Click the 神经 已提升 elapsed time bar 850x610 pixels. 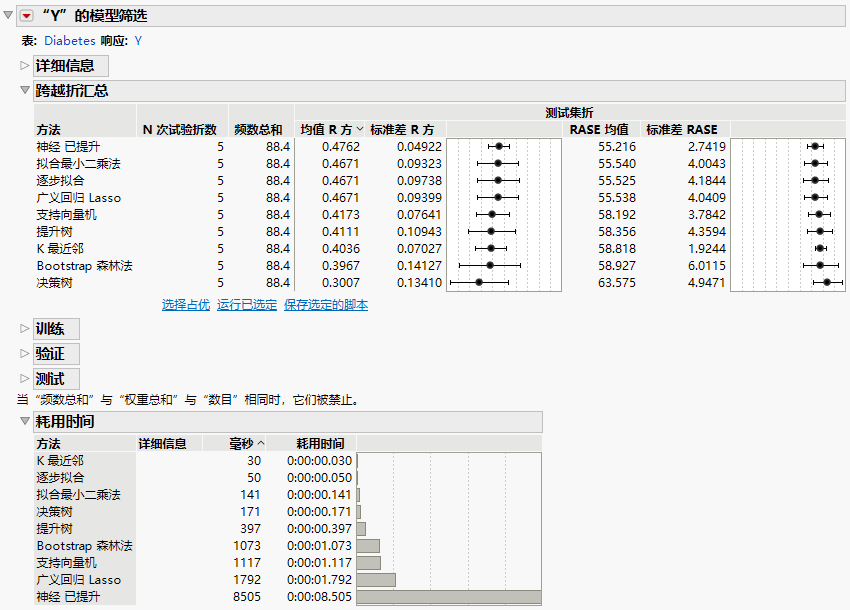449,596
